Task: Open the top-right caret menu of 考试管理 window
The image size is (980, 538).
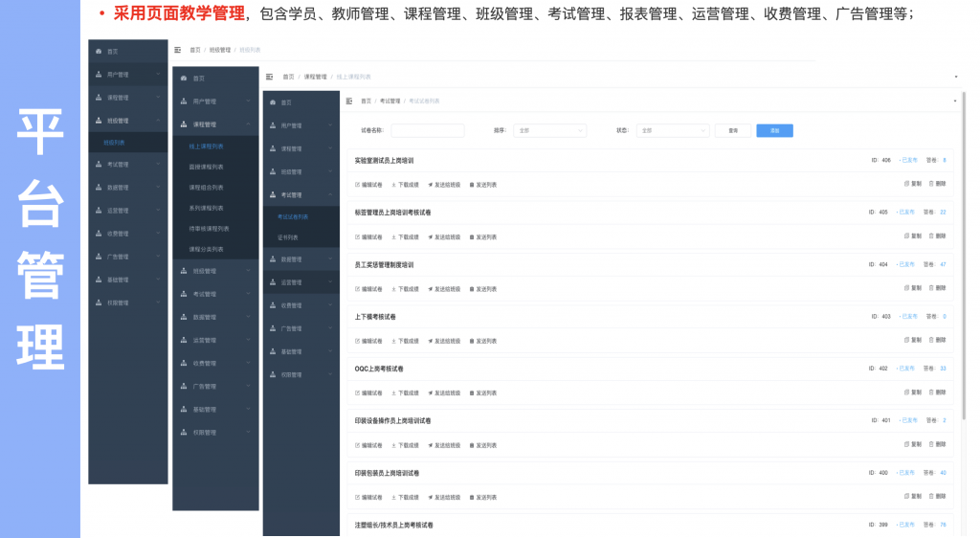Action: pos(955,101)
